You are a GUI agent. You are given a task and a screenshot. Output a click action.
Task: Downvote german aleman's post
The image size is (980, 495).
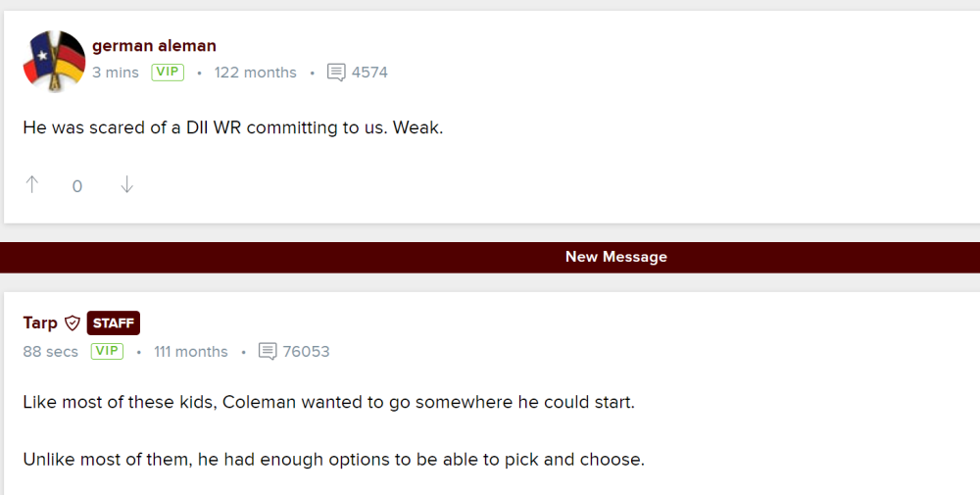126,185
